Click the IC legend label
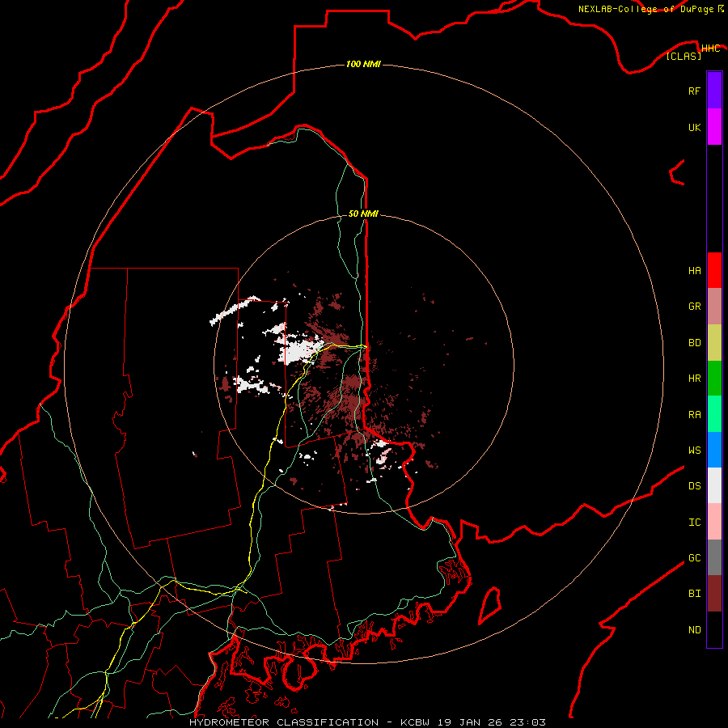 [x=694, y=523]
